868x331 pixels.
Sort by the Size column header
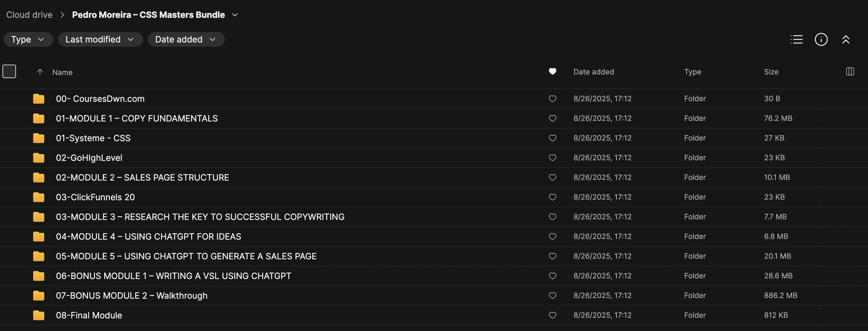pos(771,72)
